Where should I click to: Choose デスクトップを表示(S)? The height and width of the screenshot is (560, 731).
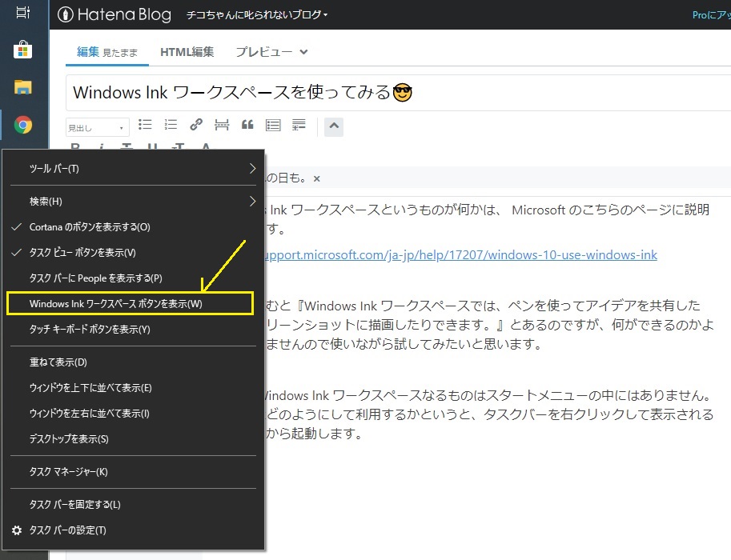click(x=133, y=439)
